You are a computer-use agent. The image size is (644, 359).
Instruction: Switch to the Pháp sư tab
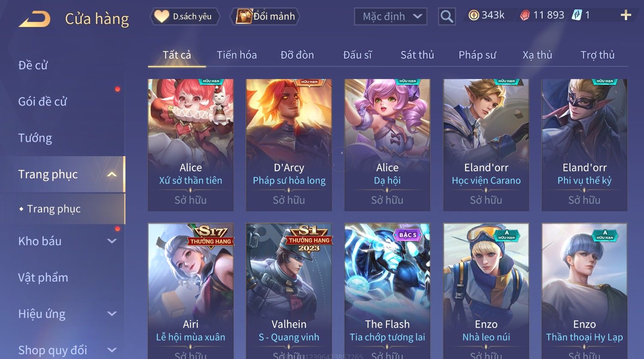pyautogui.click(x=477, y=55)
